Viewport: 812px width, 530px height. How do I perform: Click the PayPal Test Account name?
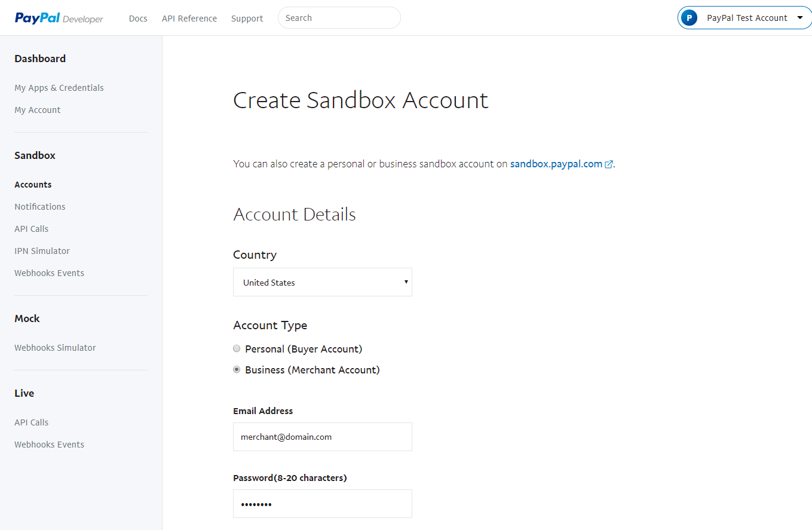(747, 18)
